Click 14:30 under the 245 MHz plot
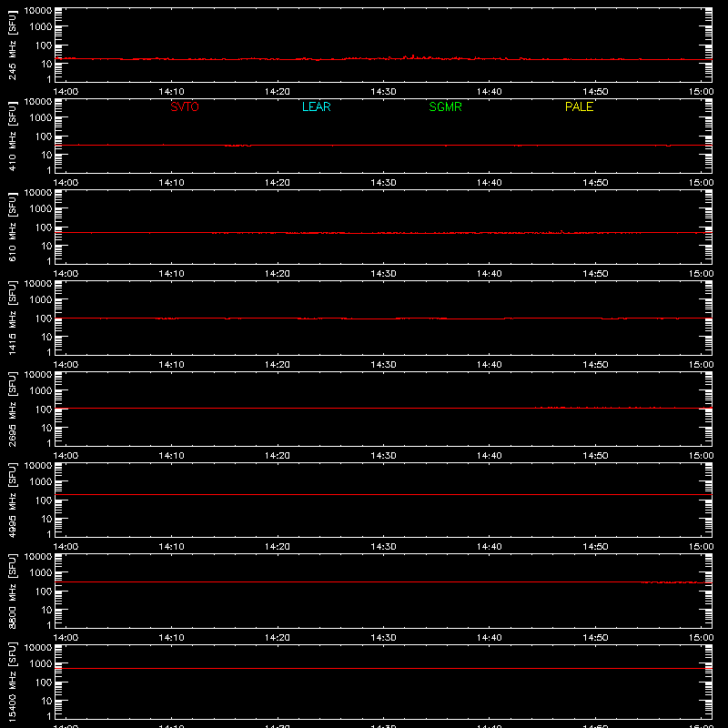This screenshot has height=728, width=728. pyautogui.click(x=383, y=92)
